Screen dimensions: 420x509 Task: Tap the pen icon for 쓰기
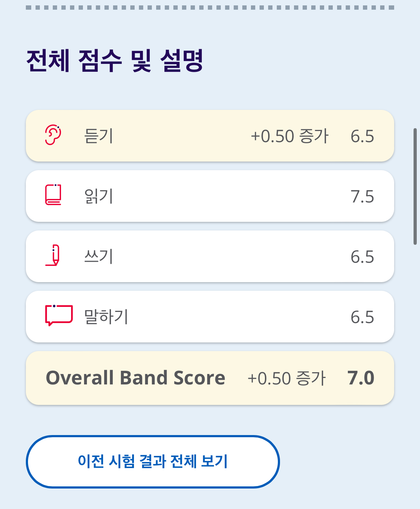(x=53, y=255)
